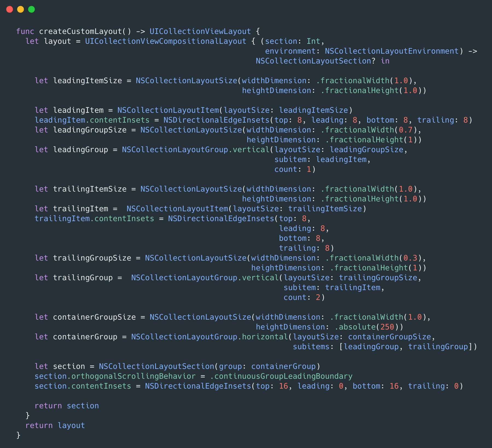Click the 'let trailingItem' variable name

[80, 209]
